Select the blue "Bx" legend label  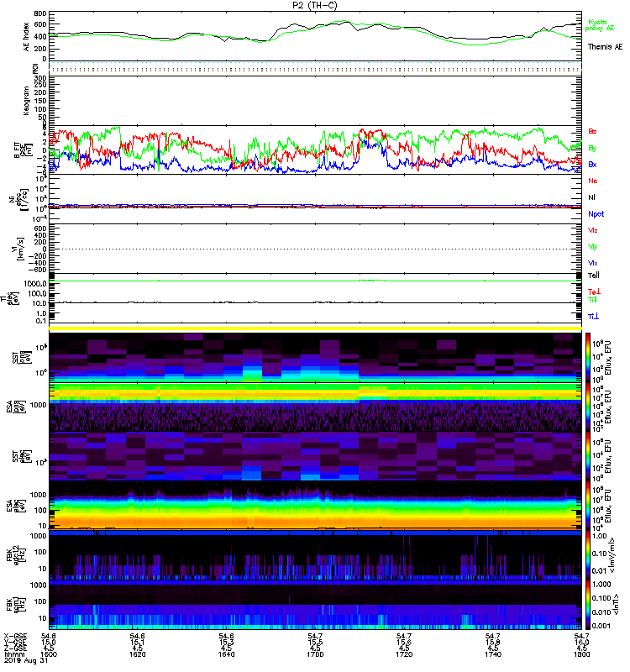pos(592,165)
